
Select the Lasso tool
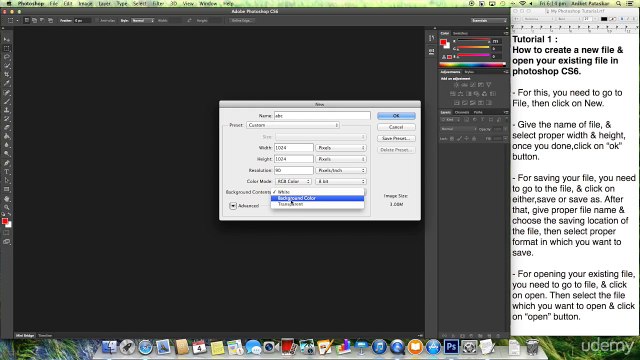tap(7, 57)
